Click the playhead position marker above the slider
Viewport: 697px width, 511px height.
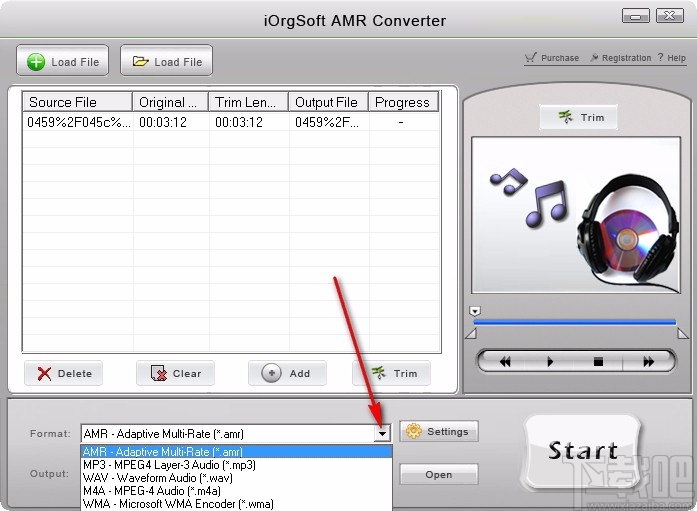coord(475,311)
